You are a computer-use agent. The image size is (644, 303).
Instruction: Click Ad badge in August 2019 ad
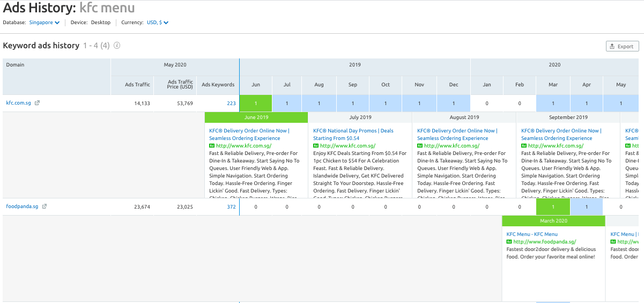tap(420, 145)
